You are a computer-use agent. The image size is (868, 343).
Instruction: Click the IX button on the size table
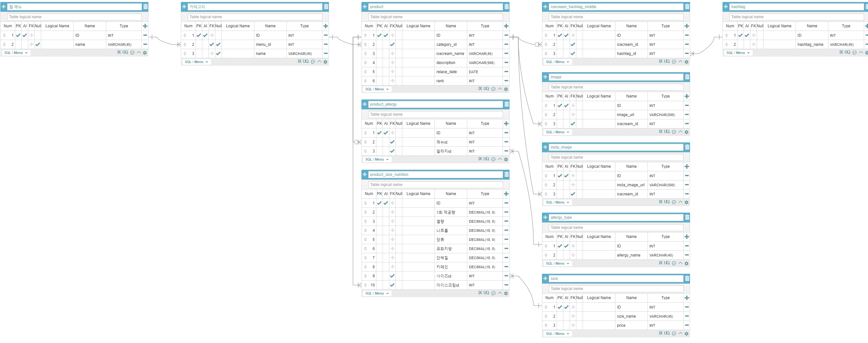(661, 333)
